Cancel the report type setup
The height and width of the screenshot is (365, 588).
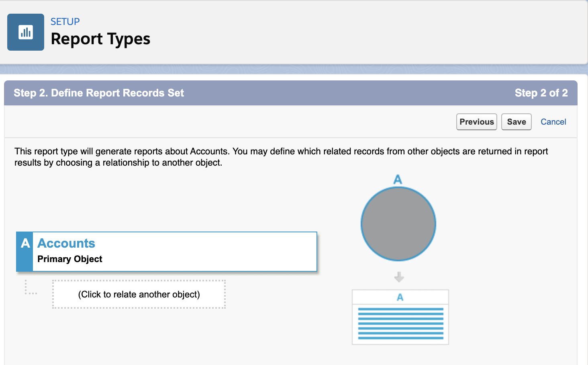pos(553,122)
